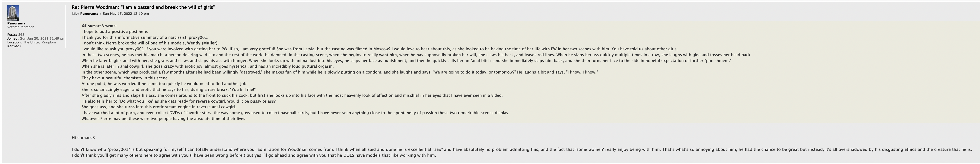Click the final reply line about others agreeing
Screen dimensions: 980x164
point(253,155)
